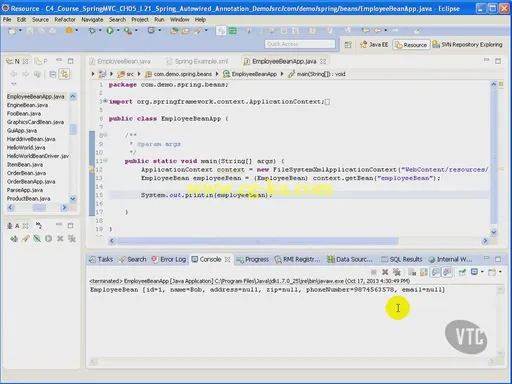
Task: Open dropdown arrow next to New icon
Action: [20, 31]
